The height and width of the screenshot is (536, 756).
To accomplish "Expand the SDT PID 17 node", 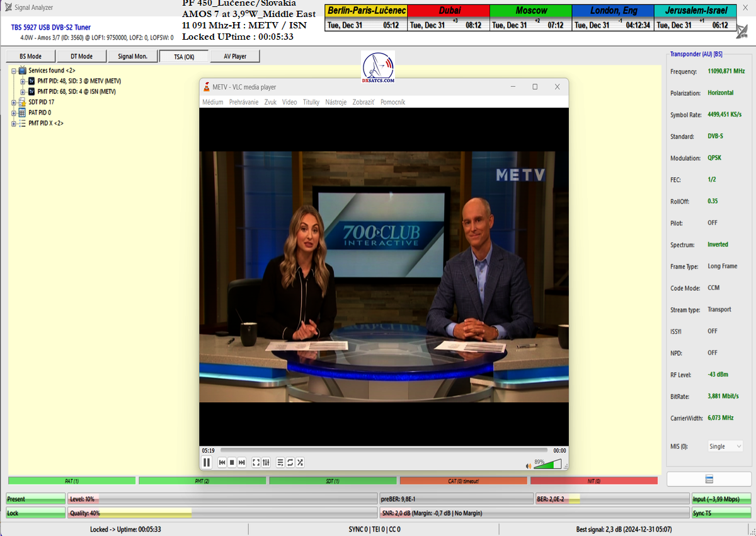I will pyautogui.click(x=14, y=102).
